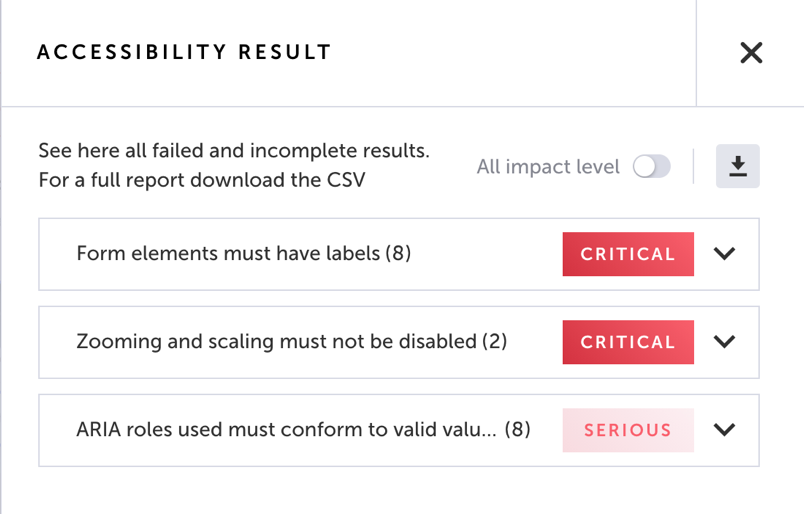Select the SERIOUS badge on ARIA roles row

pyautogui.click(x=628, y=430)
